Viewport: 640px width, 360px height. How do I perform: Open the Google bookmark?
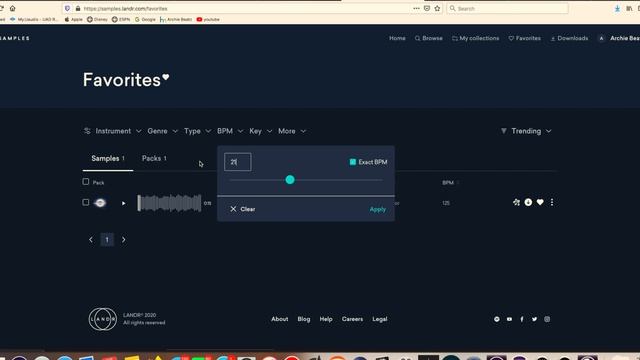coord(145,19)
